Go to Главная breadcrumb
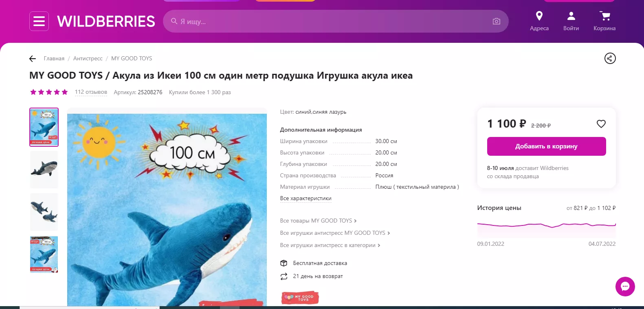The image size is (644, 309). (x=54, y=59)
